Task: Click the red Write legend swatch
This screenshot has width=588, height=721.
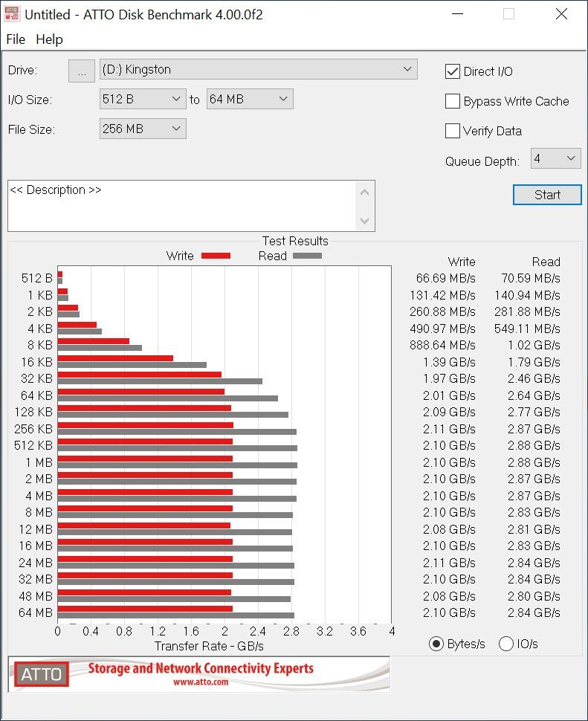Action: pos(216,256)
